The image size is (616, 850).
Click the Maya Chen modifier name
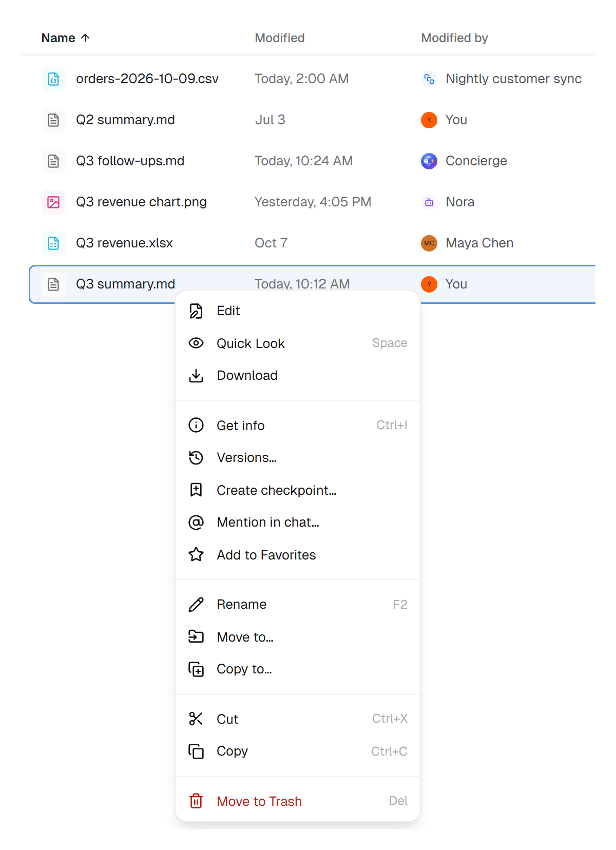click(x=479, y=243)
